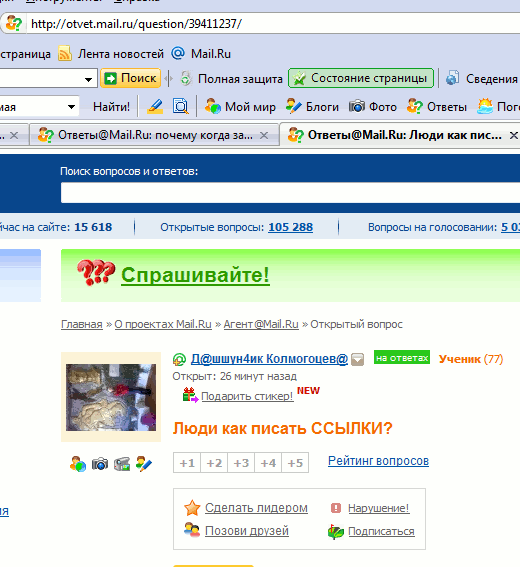Open the profile of Д@шшун4ик Колмогоцев@
Screen dimensions: 520x567
coord(269,359)
